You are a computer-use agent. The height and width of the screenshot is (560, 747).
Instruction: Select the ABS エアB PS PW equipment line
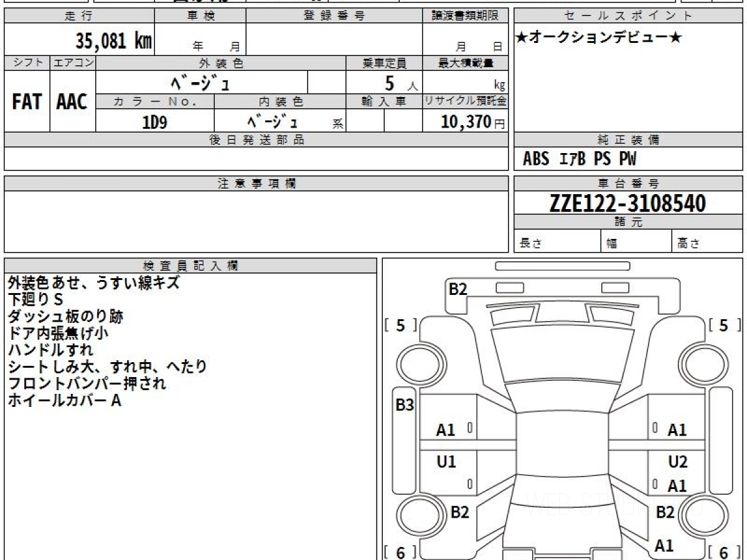tap(580, 159)
